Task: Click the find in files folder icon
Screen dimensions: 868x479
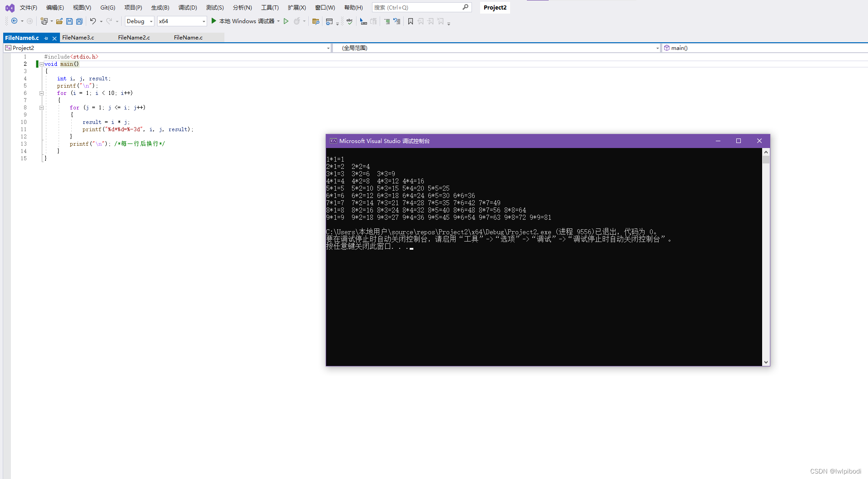Action: [x=316, y=21]
